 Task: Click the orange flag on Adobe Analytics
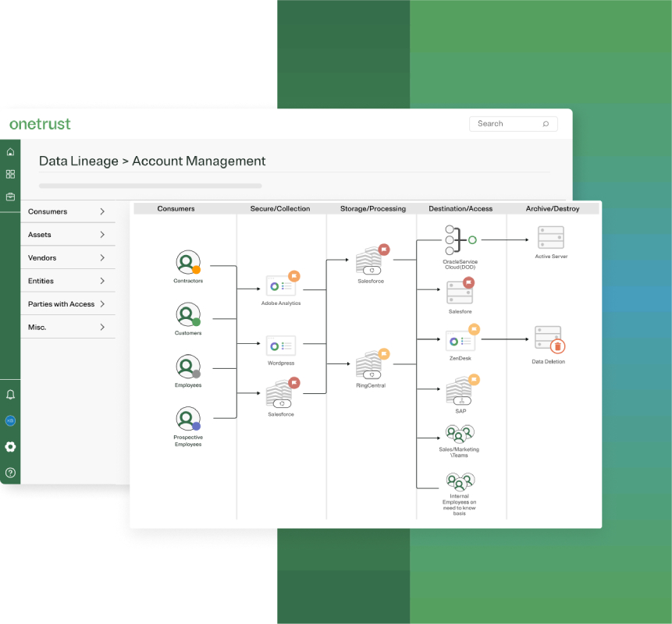(x=294, y=276)
